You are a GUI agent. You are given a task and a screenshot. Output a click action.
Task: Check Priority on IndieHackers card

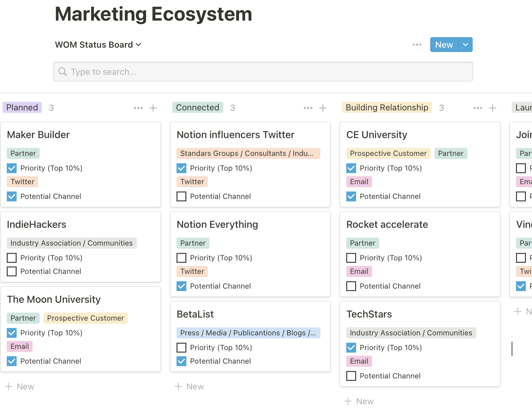(12, 258)
